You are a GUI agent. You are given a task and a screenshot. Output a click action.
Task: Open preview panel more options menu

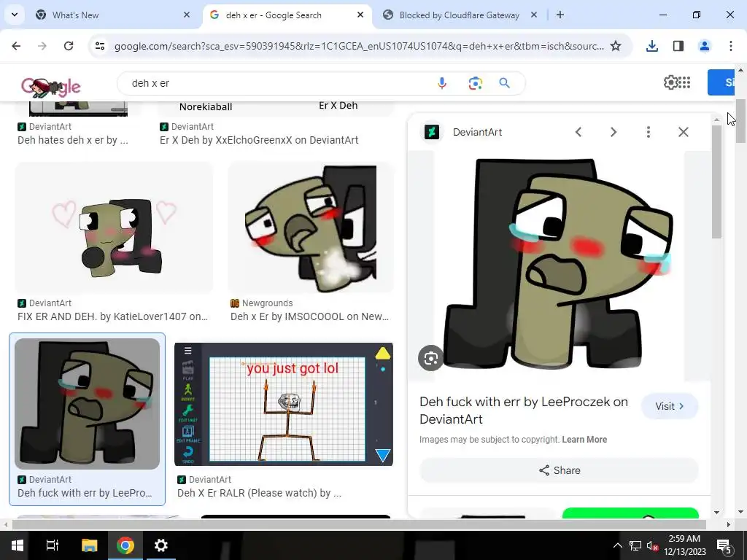(x=649, y=132)
